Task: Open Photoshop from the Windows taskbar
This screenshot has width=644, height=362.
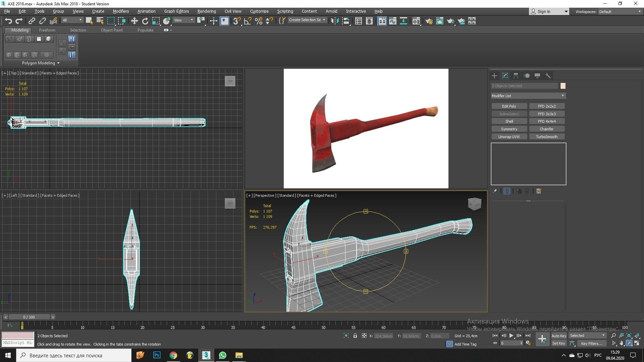Action: pyautogui.click(x=157, y=355)
